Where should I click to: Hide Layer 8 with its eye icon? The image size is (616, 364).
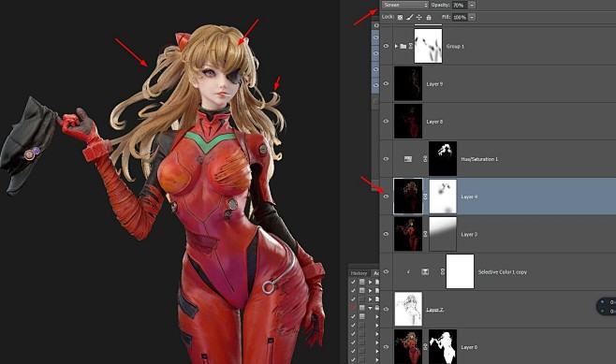tap(386, 122)
